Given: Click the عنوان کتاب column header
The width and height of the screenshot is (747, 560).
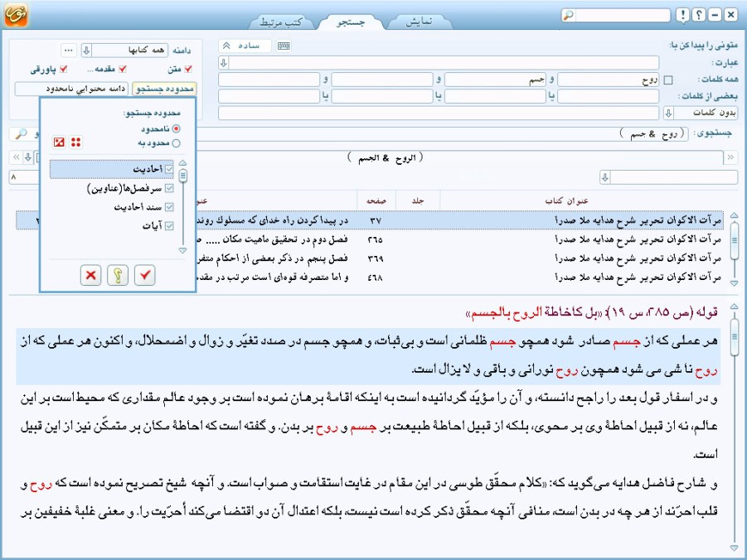Looking at the screenshot, I should point(566,201).
